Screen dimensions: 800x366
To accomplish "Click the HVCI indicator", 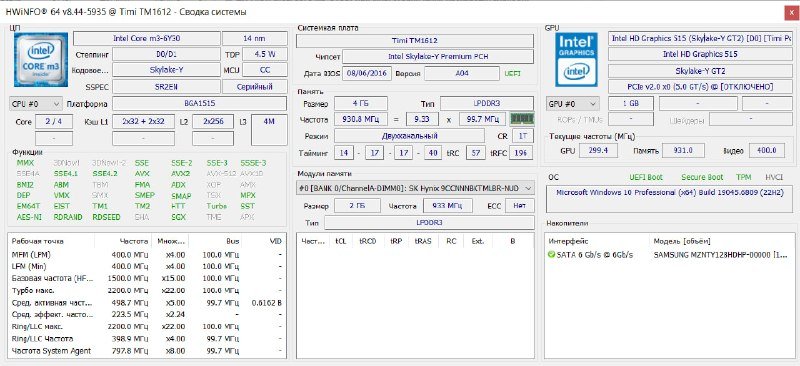I will click(x=773, y=177).
